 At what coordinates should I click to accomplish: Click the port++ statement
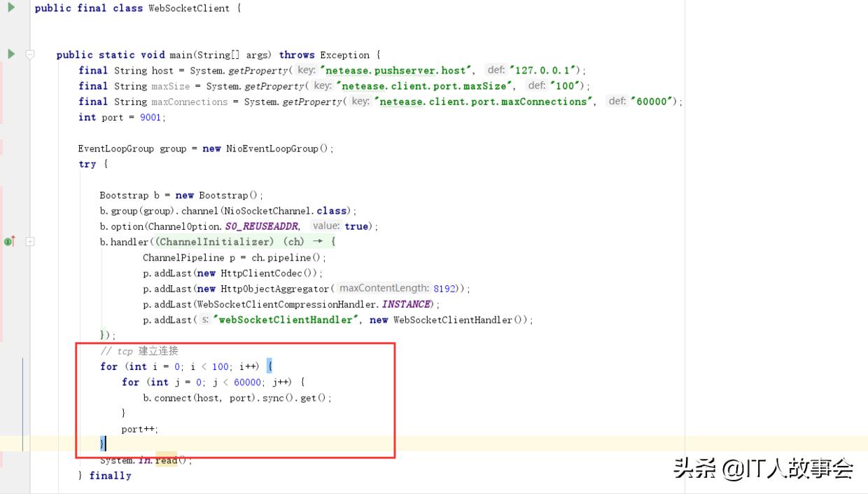pyautogui.click(x=140, y=429)
